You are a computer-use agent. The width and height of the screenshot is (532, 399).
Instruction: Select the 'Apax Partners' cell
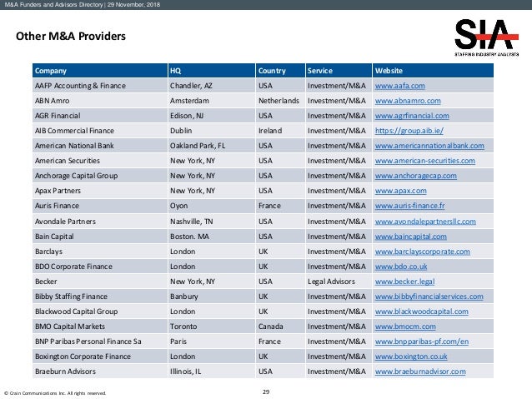100,191
